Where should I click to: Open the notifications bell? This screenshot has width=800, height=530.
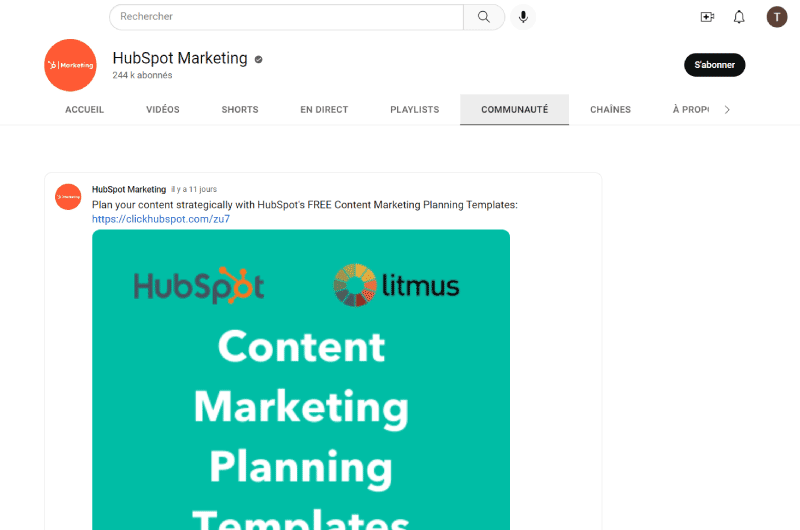pos(739,17)
